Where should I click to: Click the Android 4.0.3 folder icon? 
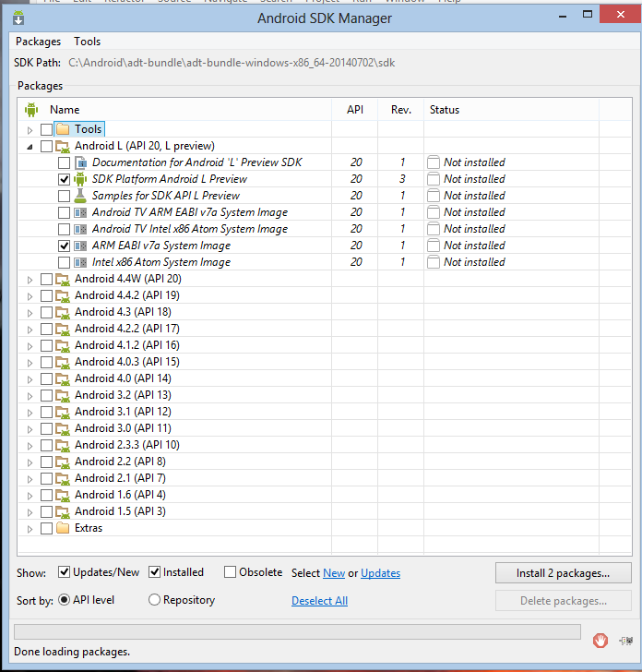(63, 362)
